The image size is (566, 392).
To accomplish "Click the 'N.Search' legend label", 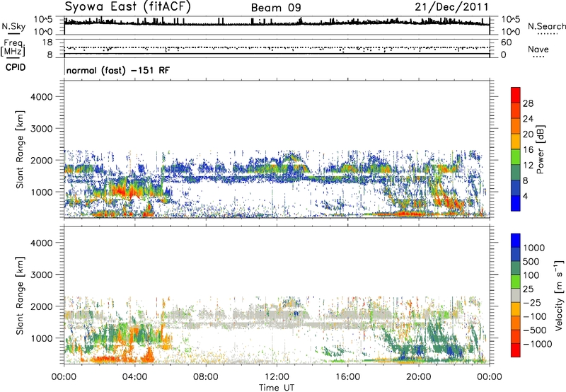I will pos(546,26).
